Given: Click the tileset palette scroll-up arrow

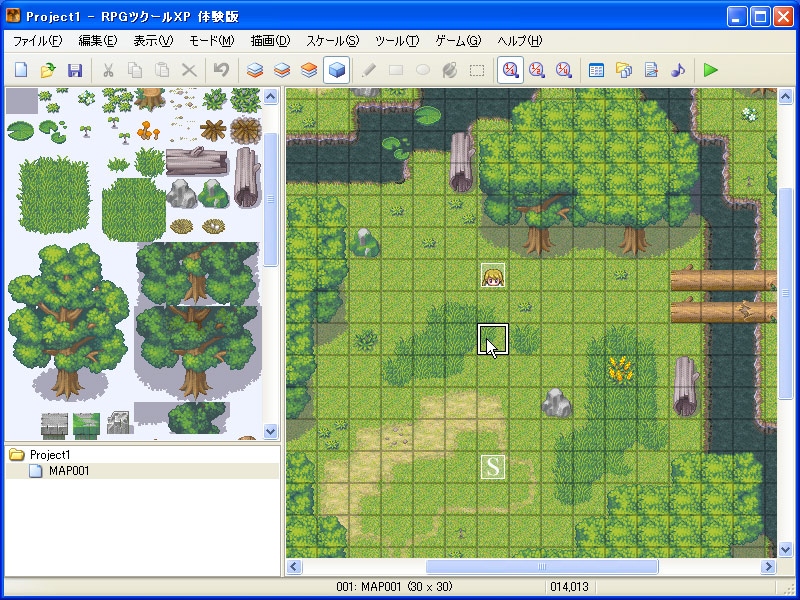Looking at the screenshot, I should [x=270, y=96].
